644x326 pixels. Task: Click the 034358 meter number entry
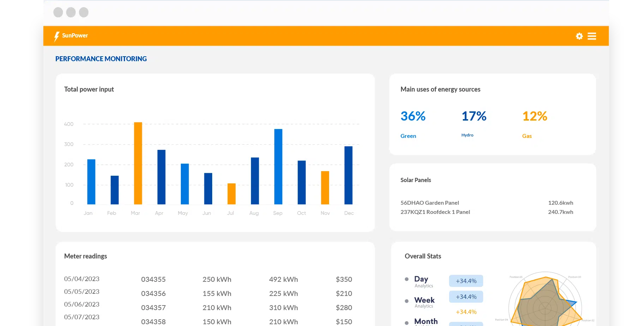153,322
